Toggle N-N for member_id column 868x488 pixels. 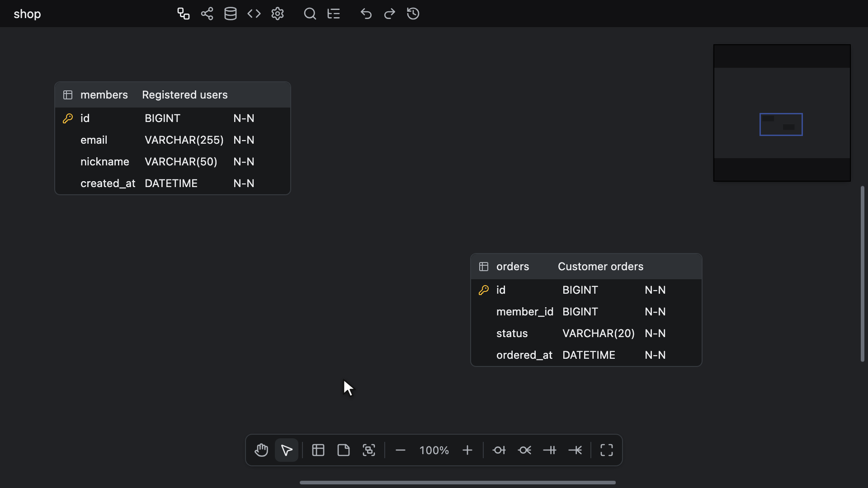click(x=655, y=312)
